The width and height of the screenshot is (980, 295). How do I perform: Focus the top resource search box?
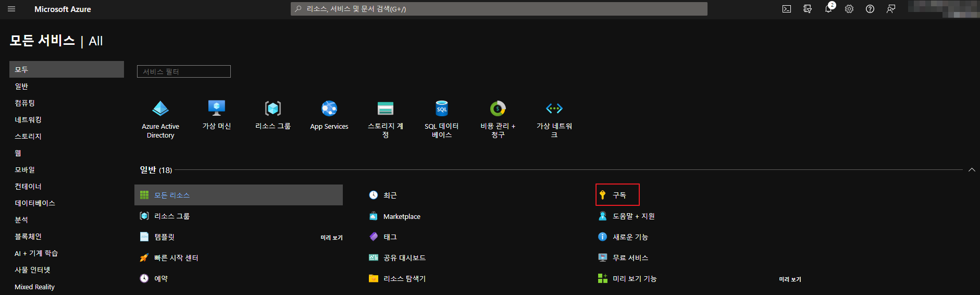click(499, 9)
